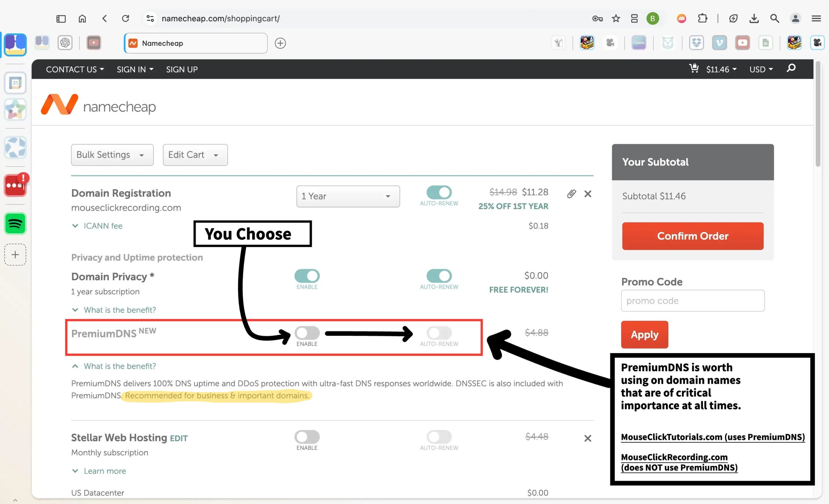
Task: Open the 1 Year duration dropdown
Action: click(x=348, y=196)
